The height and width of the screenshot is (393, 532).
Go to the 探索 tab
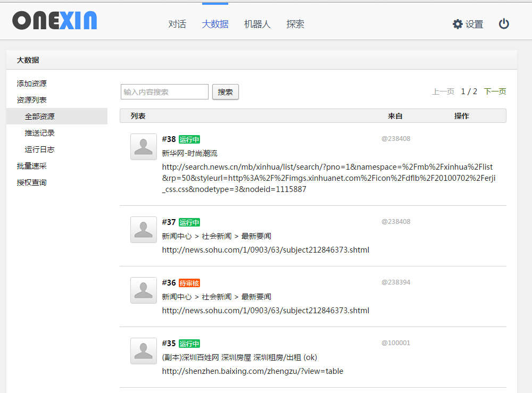point(295,24)
